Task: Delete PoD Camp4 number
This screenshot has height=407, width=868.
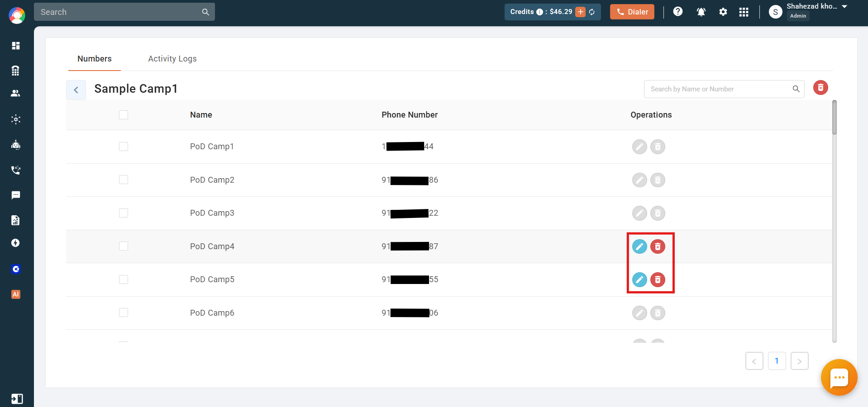Action: tap(658, 246)
